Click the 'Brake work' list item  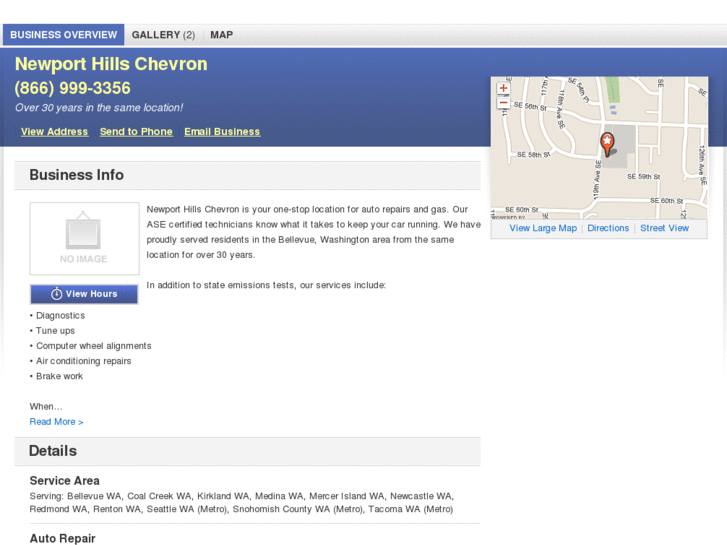(x=59, y=376)
